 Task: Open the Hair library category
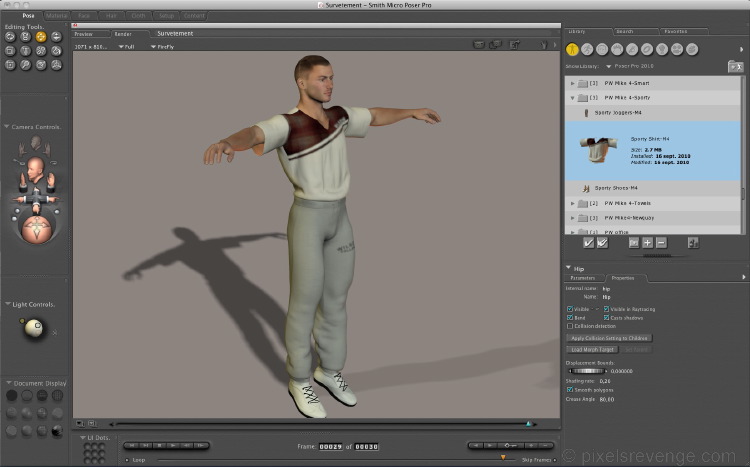(x=617, y=49)
